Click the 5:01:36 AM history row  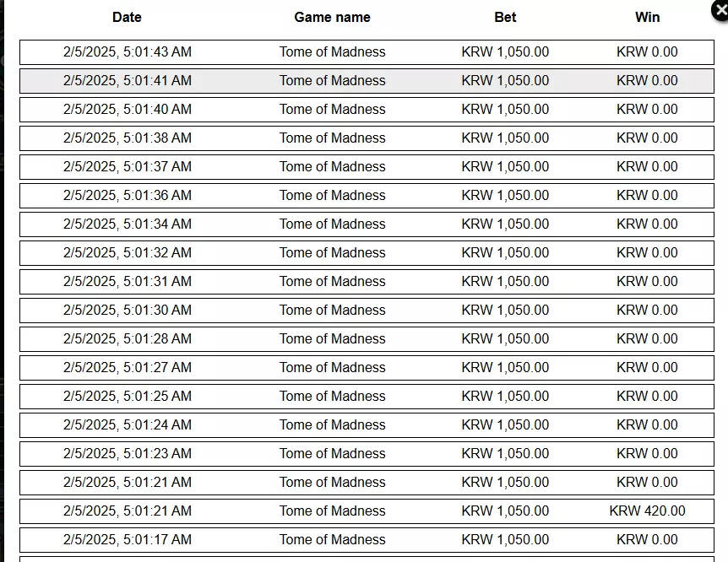click(x=367, y=196)
